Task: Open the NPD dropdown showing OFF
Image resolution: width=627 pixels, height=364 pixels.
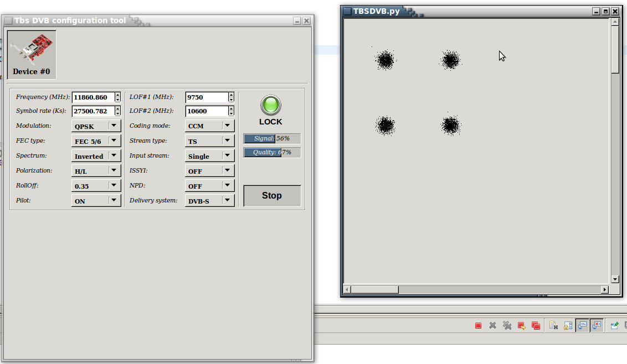Action: pyautogui.click(x=209, y=186)
